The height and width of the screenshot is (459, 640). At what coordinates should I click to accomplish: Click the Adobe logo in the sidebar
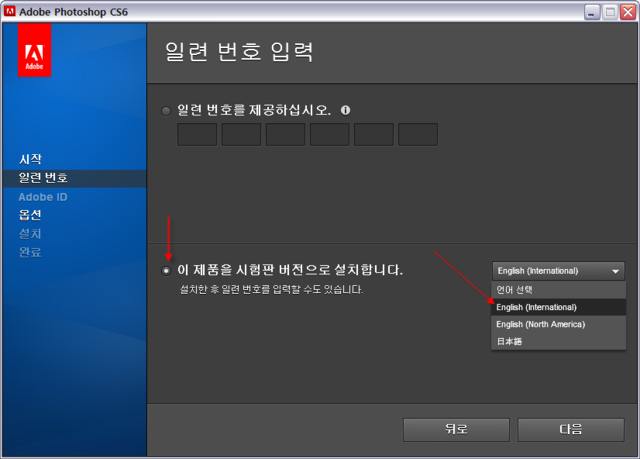click(x=34, y=50)
